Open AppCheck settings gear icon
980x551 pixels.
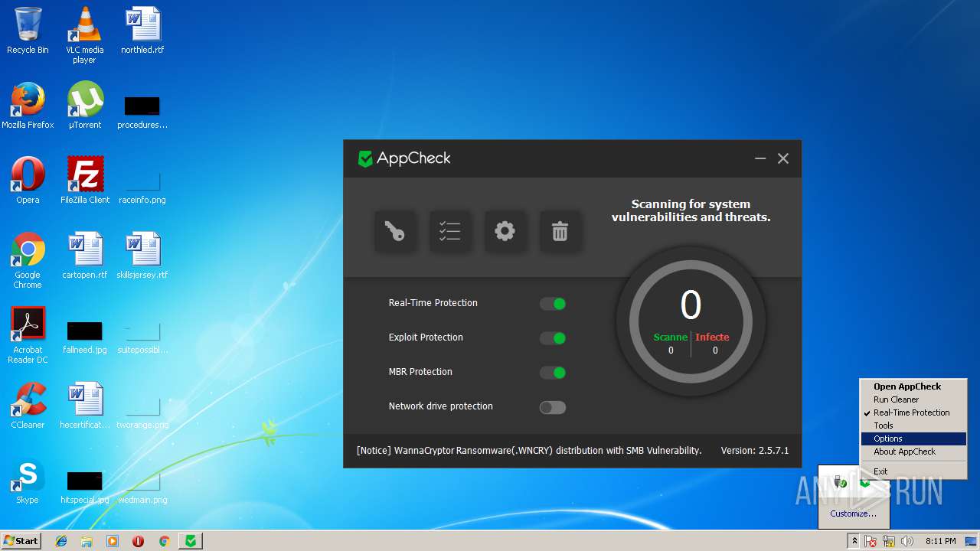[x=505, y=231]
